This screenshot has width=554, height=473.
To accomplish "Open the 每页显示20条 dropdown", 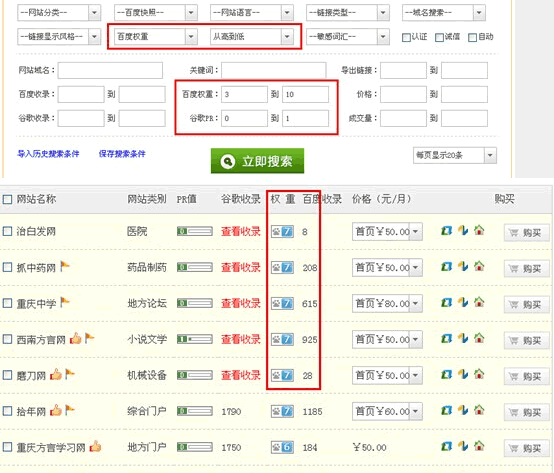I will (x=455, y=155).
